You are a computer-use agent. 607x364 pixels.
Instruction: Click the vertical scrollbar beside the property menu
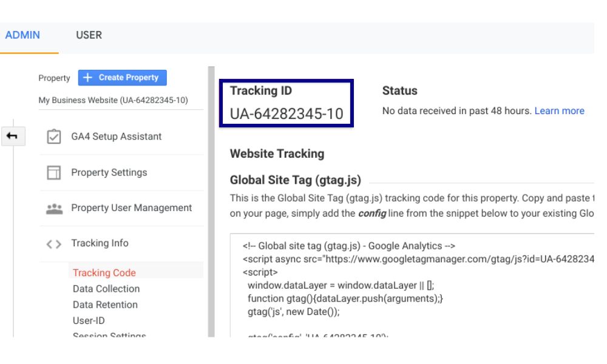(x=211, y=201)
